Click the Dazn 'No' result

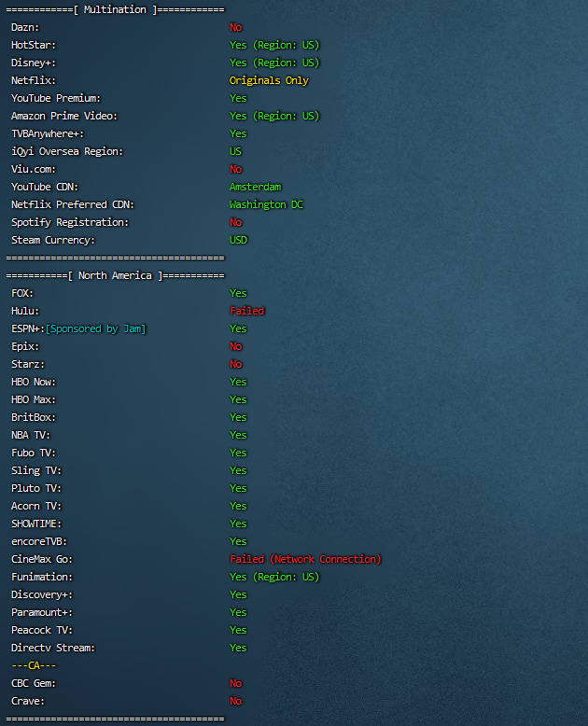tap(236, 27)
